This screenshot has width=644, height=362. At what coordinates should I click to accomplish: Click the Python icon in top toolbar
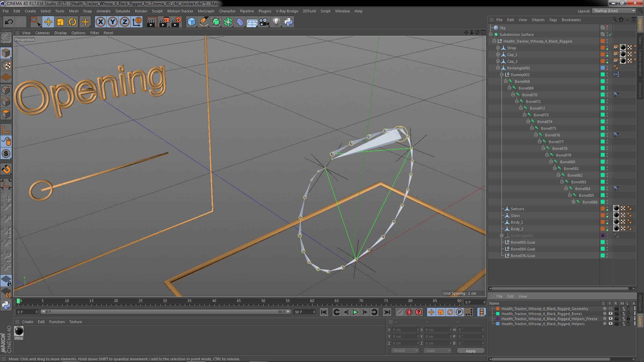tap(288, 22)
